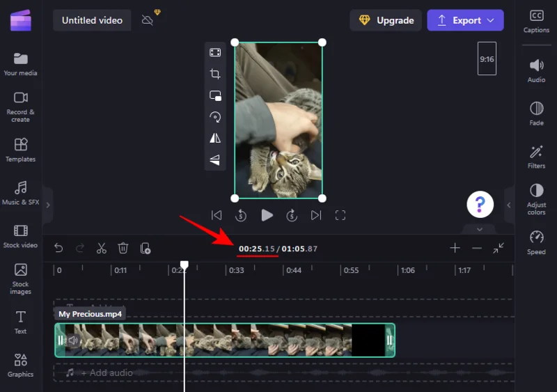The width and height of the screenshot is (557, 392).
Task: Open the Clipchamp home logo
Action: click(21, 20)
